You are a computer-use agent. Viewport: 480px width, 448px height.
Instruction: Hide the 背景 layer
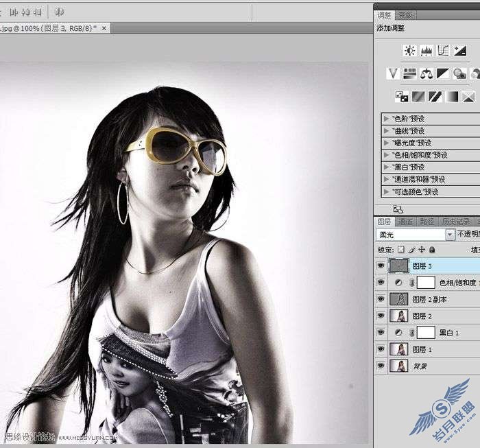pyautogui.click(x=381, y=366)
